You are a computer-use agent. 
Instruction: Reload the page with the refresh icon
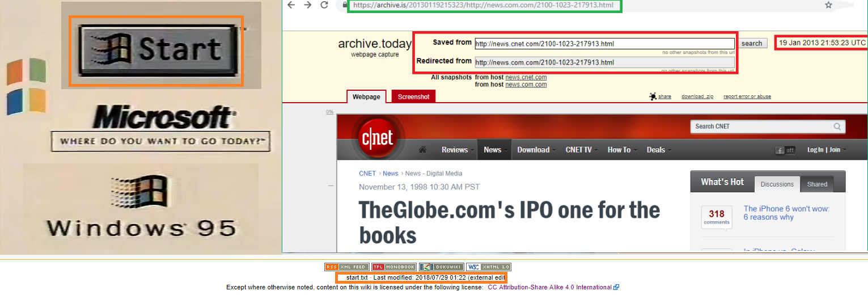click(325, 5)
